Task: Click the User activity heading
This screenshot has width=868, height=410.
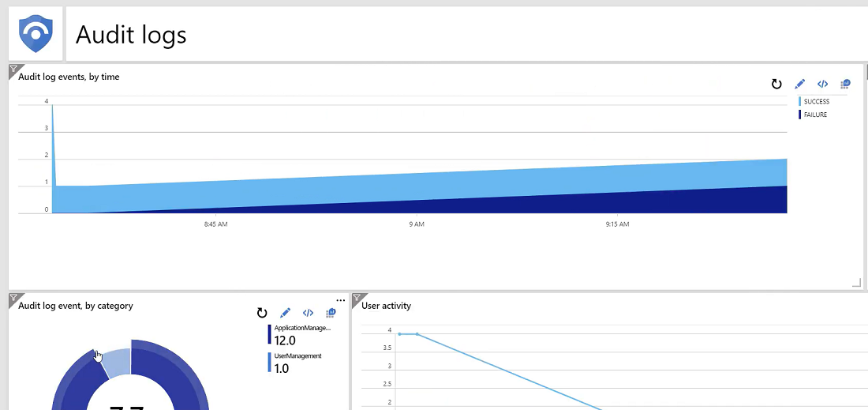Action: pyautogui.click(x=387, y=305)
